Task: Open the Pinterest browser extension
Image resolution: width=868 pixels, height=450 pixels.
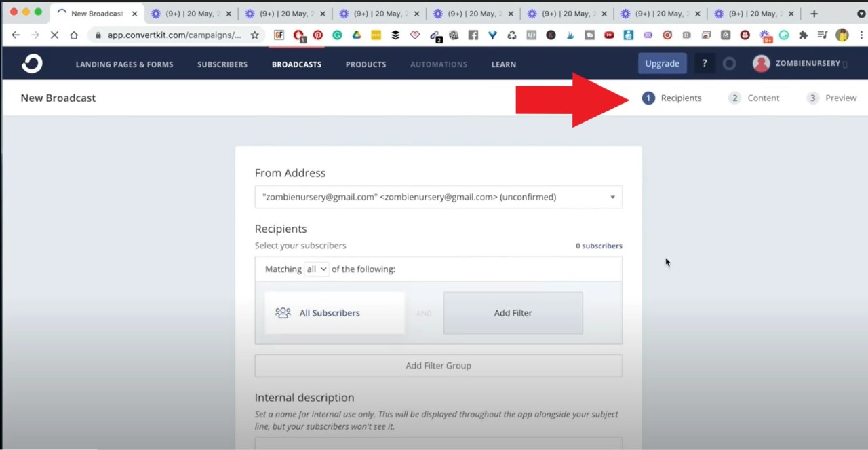Action: click(318, 35)
